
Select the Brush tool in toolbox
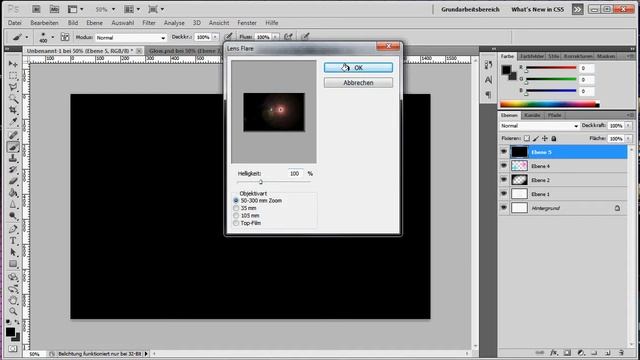[13, 147]
